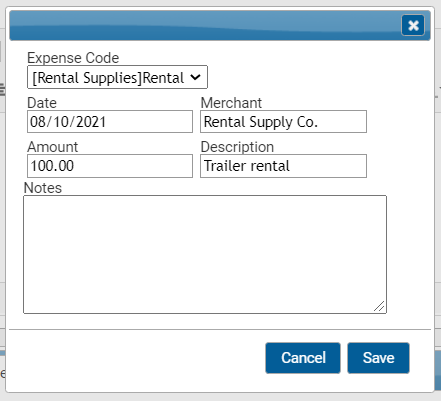Click the Expense Code label
The height and width of the screenshot is (401, 441).
pos(73,58)
